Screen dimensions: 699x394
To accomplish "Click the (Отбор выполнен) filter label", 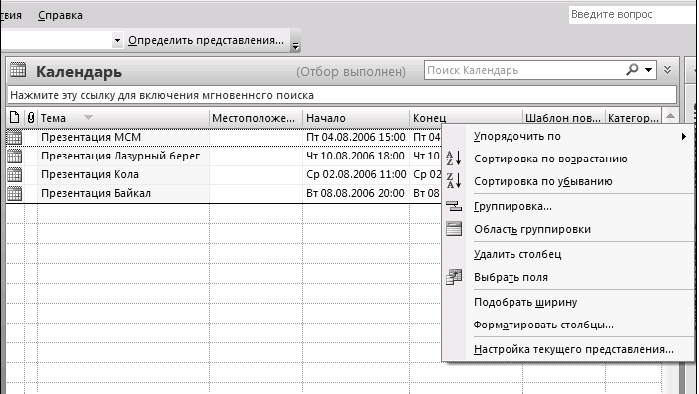I will (351, 71).
